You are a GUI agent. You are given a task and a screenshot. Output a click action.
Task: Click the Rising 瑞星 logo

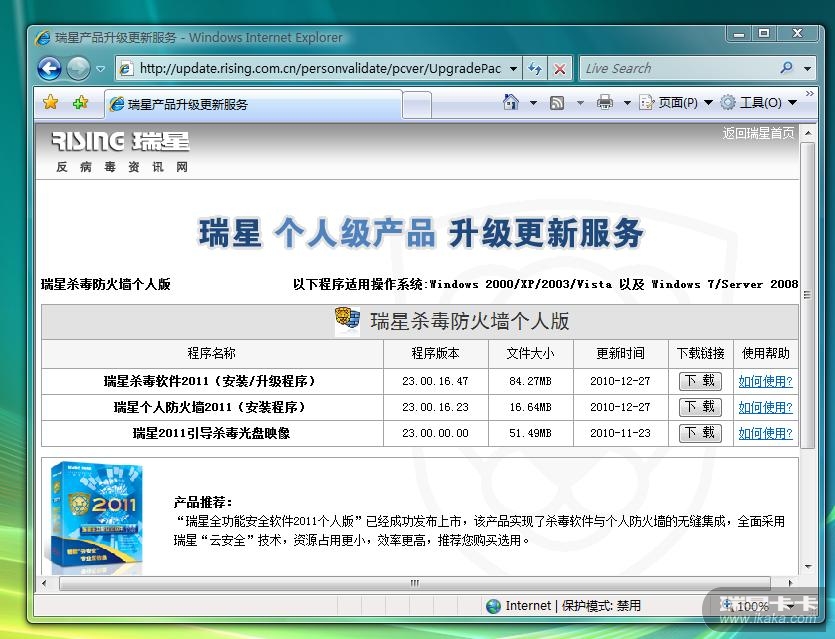tap(121, 142)
